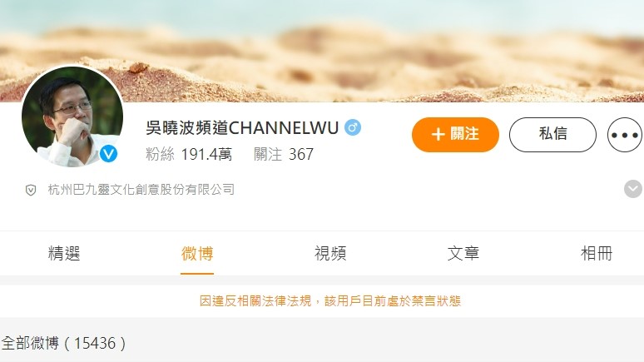Switch to the 精選 tab
644x362 pixels.
coord(64,254)
